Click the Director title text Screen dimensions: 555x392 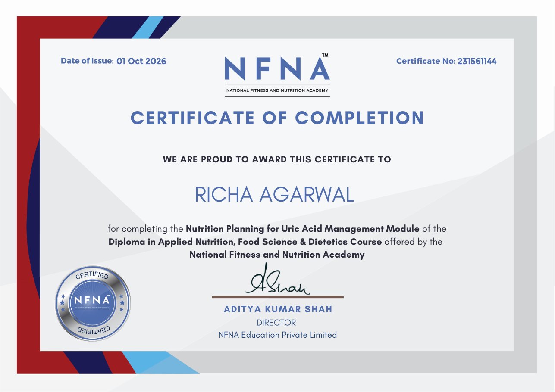tap(276, 322)
